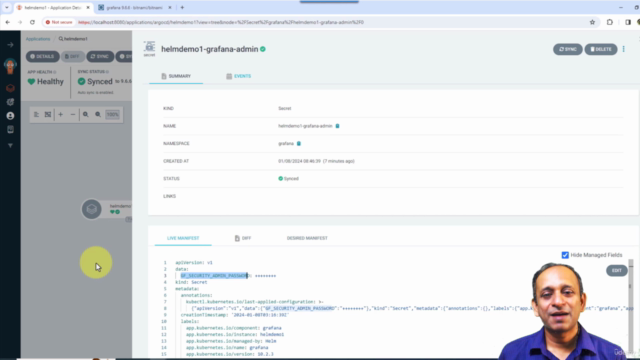Select the Live Manifest tab
Viewport: 640px width, 360px height.
183,238
